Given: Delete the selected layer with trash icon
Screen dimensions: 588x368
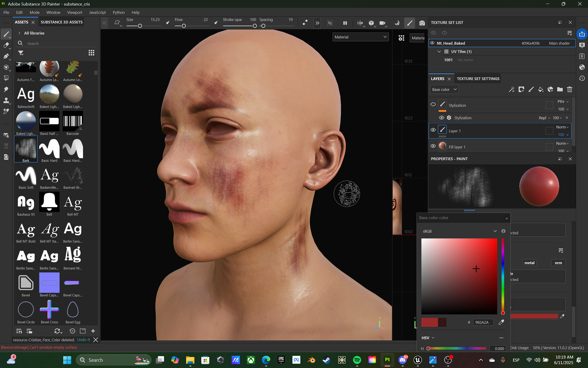Looking at the screenshot, I should point(569,90).
